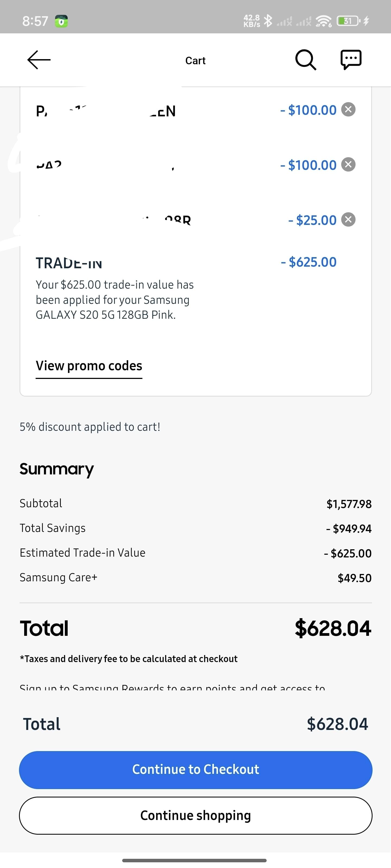Tap the trade-in $625.00 discount amount
This screenshot has width=391, height=868.
pos(308,262)
